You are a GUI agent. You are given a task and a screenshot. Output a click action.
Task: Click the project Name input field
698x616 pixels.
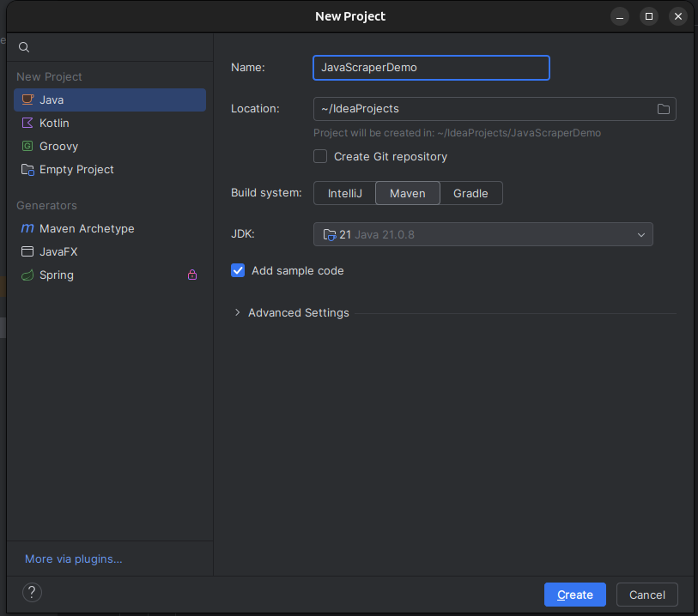click(x=431, y=68)
